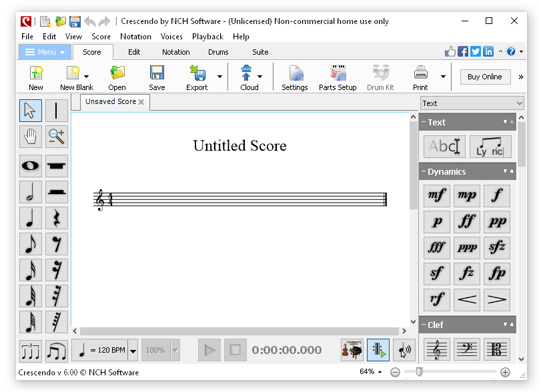Select the eighth note tool
Image resolution: width=539 pixels, height=392 pixels.
(31, 244)
